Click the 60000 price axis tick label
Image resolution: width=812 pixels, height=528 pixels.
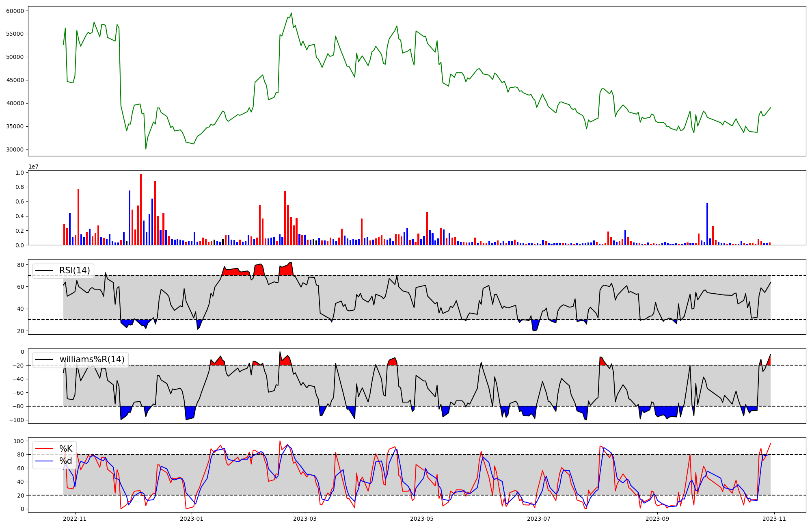click(x=15, y=11)
